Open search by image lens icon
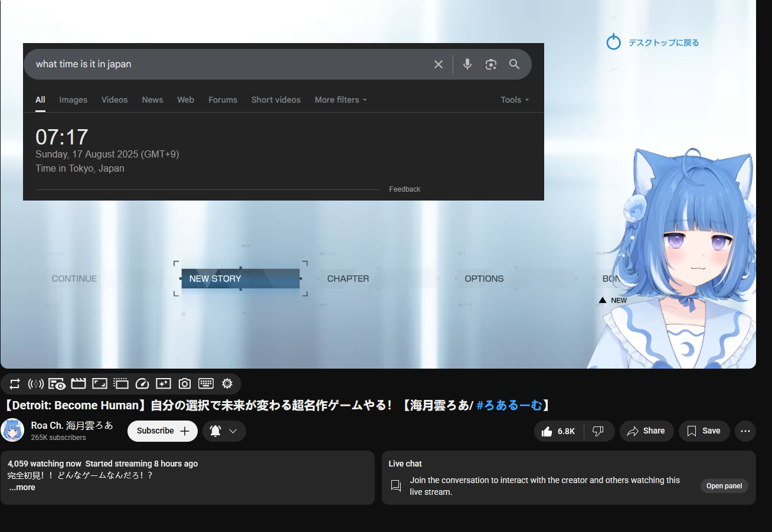Screen dimensions: 772x532 [x=491, y=64]
